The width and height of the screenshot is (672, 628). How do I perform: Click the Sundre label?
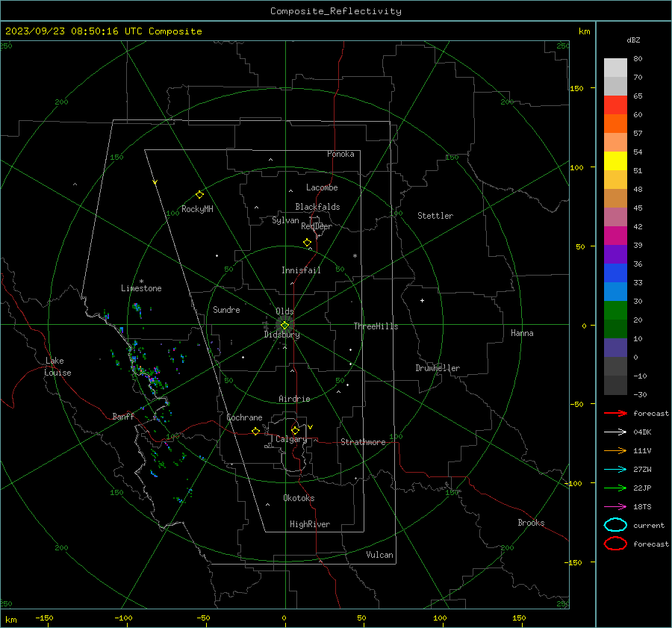[226, 309]
